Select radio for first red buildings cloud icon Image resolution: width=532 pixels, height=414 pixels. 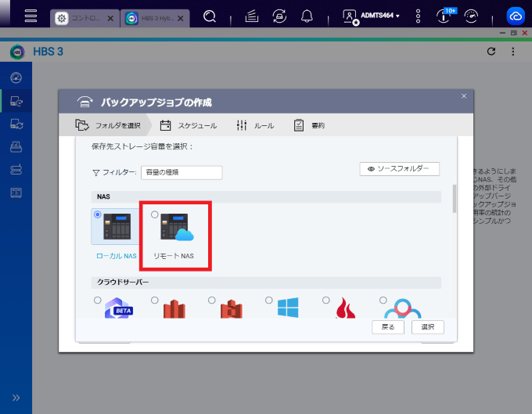[155, 300]
